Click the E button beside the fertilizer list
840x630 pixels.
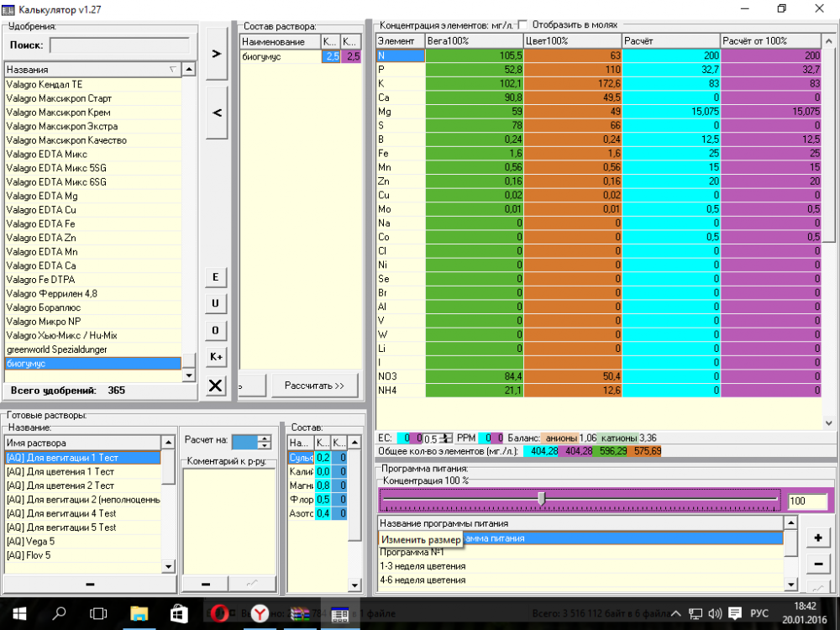(215, 277)
